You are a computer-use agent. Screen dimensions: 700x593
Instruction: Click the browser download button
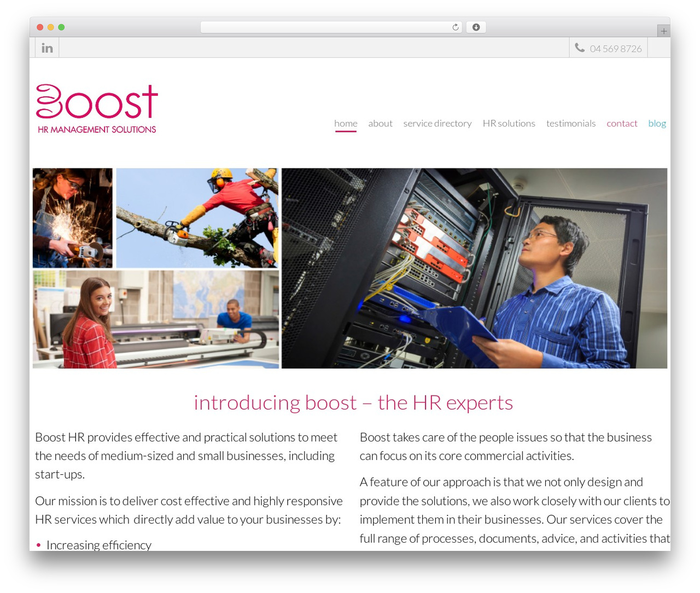(476, 27)
